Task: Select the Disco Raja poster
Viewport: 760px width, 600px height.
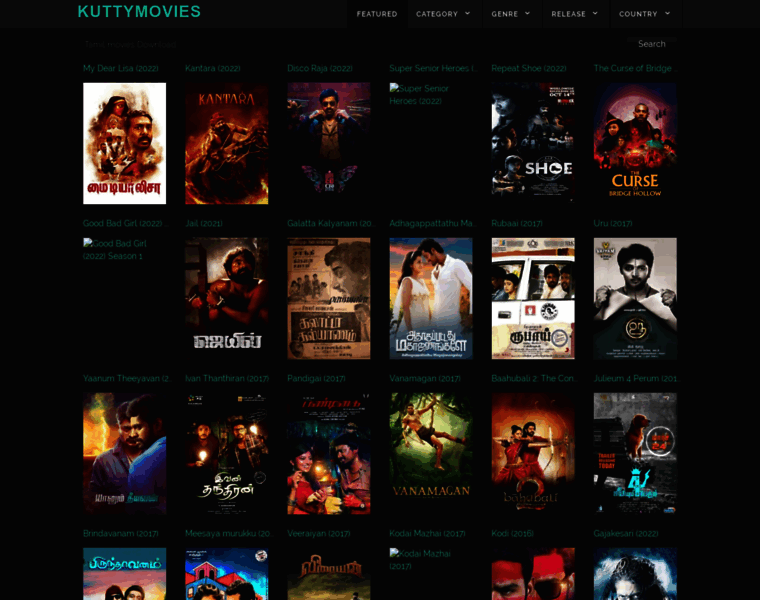Action: click(329, 143)
